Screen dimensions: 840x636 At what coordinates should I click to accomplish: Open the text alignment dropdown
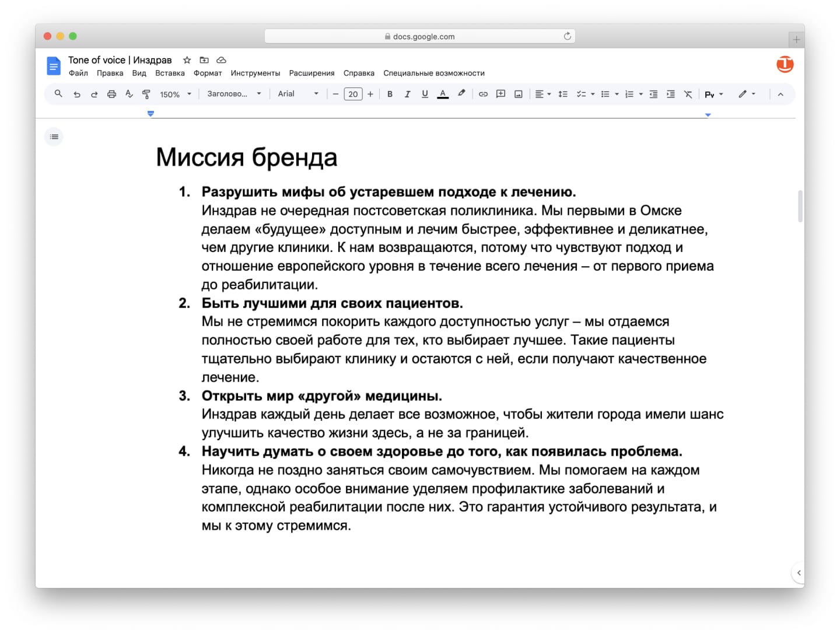click(x=543, y=94)
